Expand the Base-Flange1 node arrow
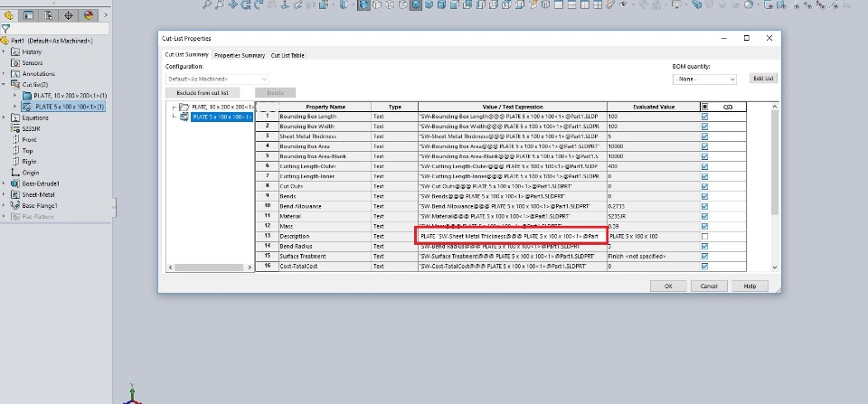Viewport: 868px width, 404px height. tap(4, 206)
